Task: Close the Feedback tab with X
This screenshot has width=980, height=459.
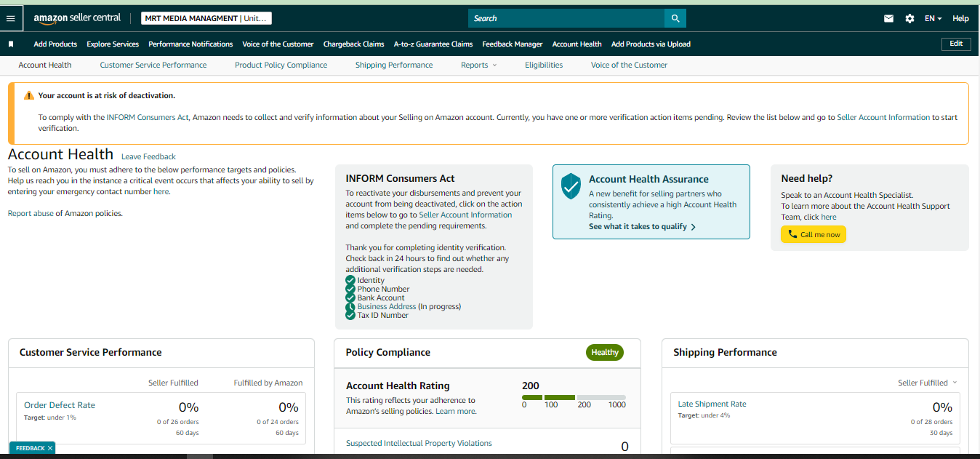Action: [x=50, y=448]
